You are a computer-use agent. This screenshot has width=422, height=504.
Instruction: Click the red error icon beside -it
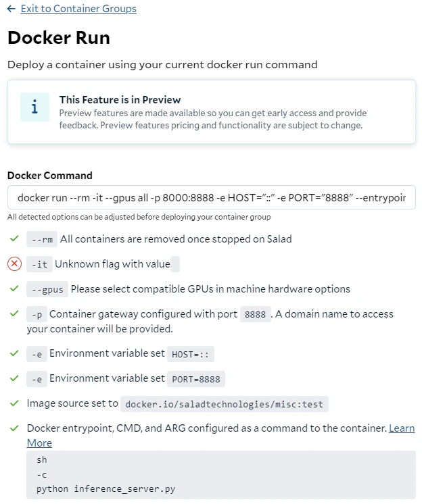(14, 264)
